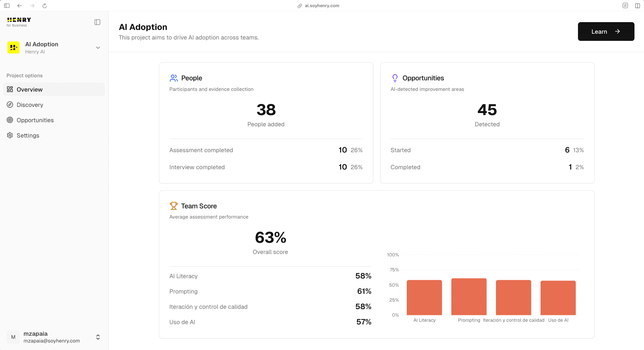Click the lightbulb icon on Opportunities card
The width and height of the screenshot is (644, 350).
[x=395, y=78]
